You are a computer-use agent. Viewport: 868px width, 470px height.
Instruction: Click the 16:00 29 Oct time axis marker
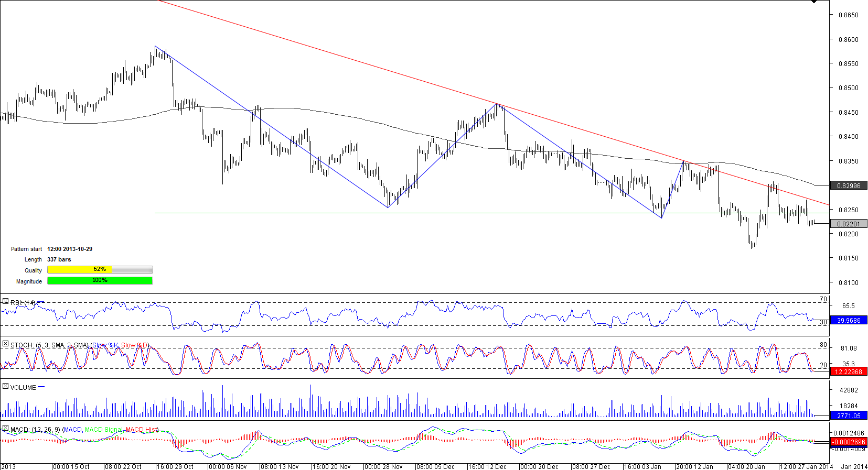[x=175, y=466]
